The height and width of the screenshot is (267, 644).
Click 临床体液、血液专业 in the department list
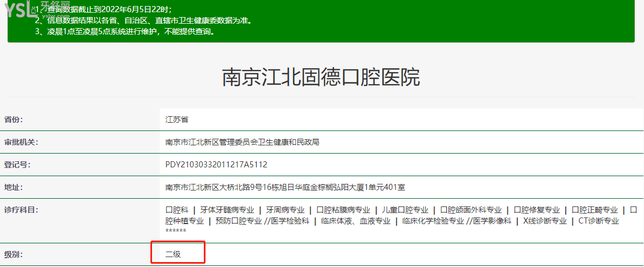tap(356, 221)
